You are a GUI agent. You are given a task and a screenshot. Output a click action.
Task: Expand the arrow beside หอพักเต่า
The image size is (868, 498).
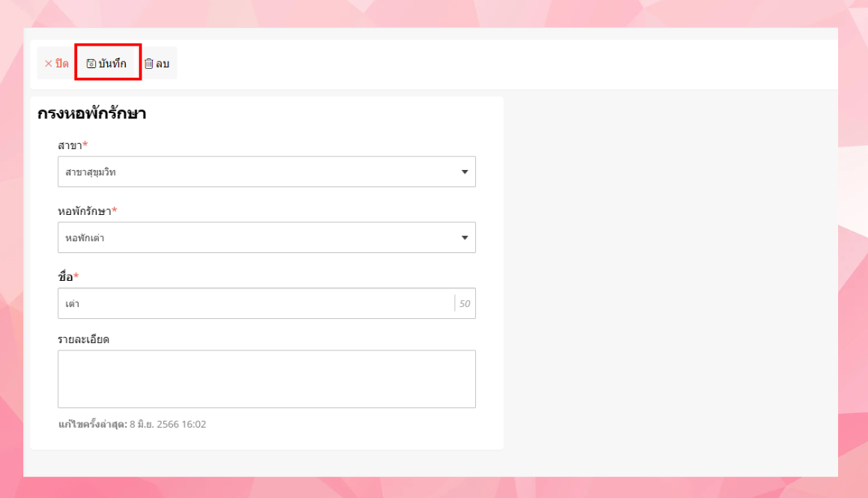pyautogui.click(x=465, y=238)
